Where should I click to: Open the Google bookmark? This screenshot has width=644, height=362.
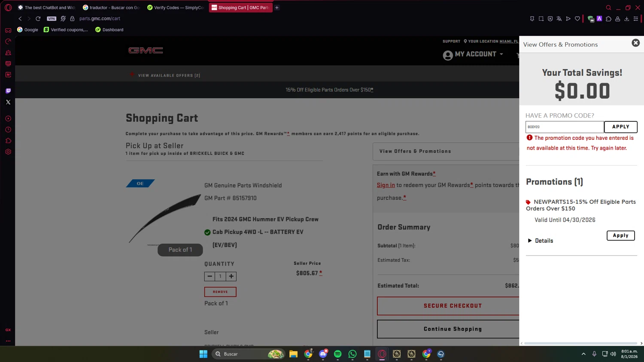(x=27, y=30)
